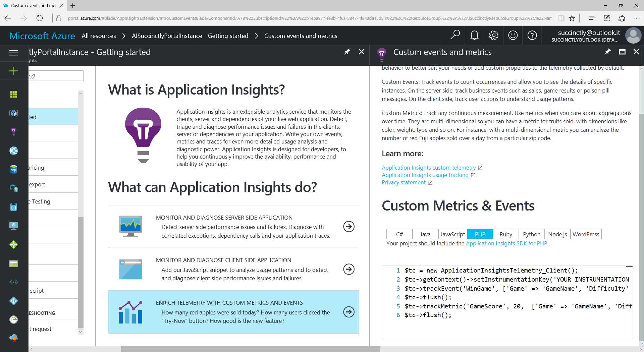
Task: Select the C# code tab
Action: click(399, 234)
